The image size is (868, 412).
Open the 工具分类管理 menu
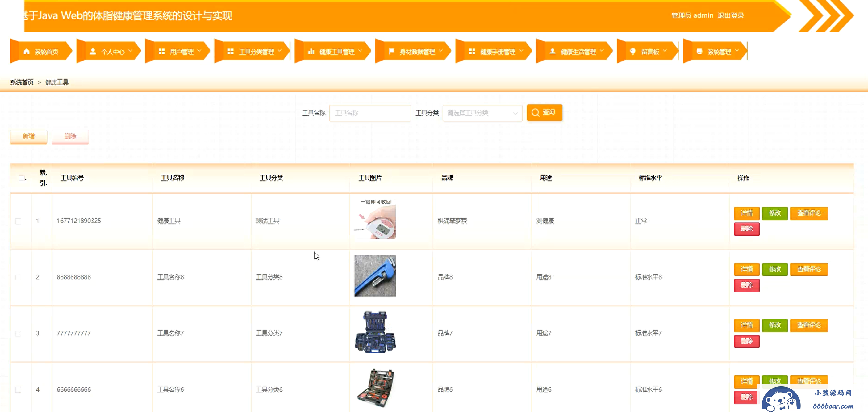pyautogui.click(x=256, y=52)
